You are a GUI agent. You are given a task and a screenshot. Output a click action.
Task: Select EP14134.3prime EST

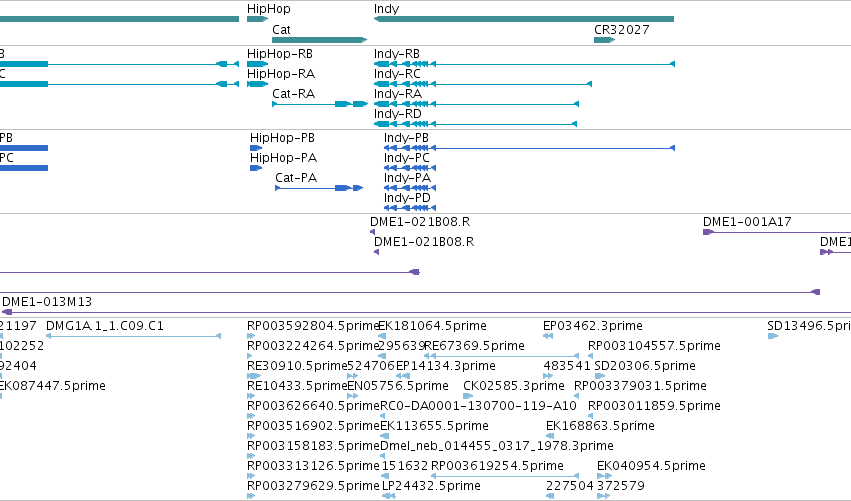click(446, 366)
